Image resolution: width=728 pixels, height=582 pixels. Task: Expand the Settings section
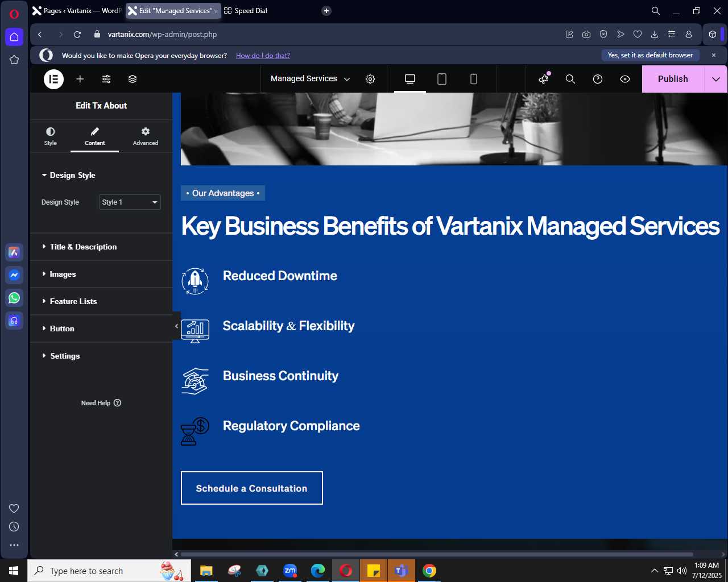[x=101, y=356]
